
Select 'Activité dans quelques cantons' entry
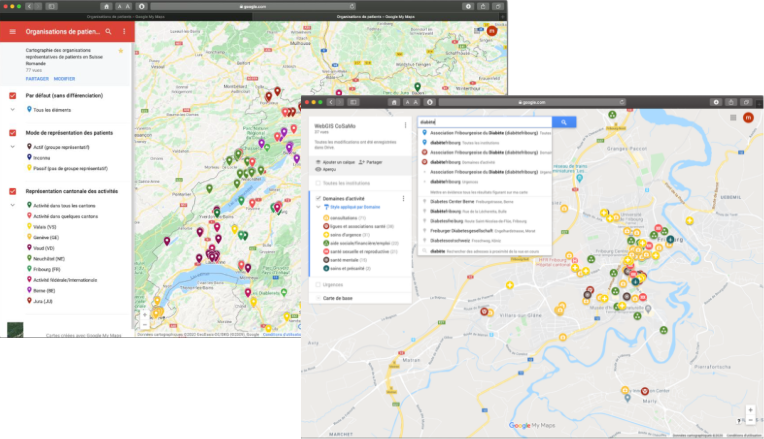[x=62, y=216]
